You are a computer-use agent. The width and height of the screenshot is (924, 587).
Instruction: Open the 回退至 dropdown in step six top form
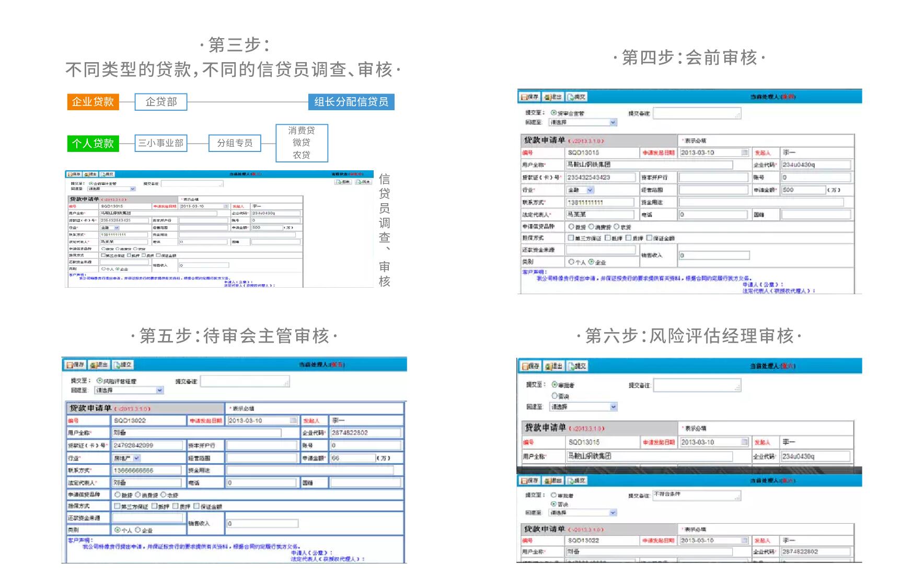pos(584,406)
